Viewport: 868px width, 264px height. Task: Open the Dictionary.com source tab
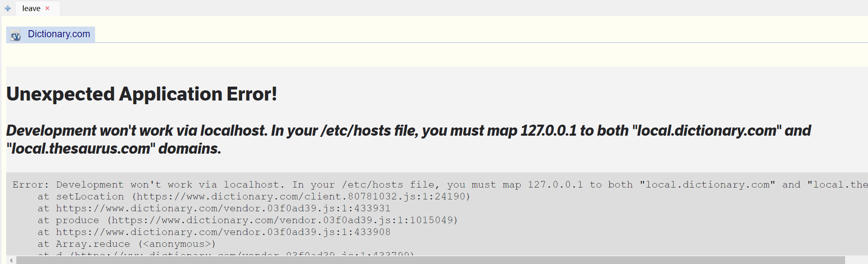tap(51, 34)
